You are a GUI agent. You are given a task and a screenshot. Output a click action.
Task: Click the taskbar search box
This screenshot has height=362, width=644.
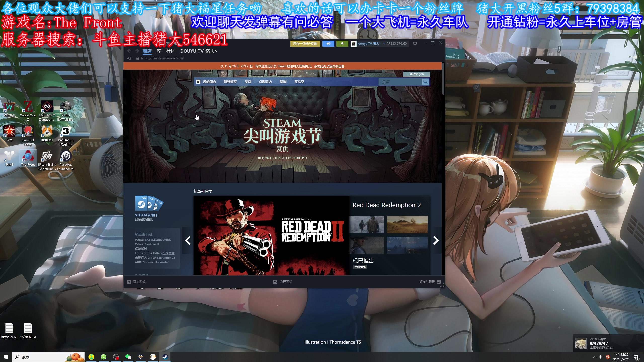(x=48, y=357)
